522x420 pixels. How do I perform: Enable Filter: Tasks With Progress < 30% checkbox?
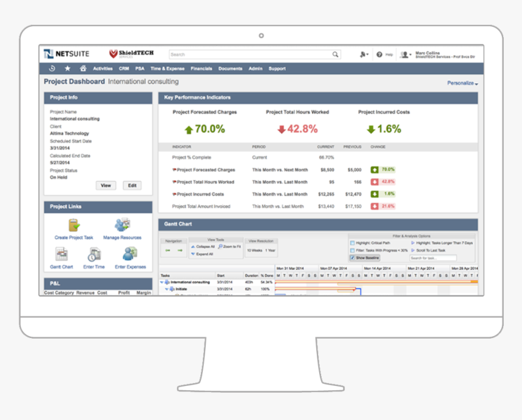click(352, 250)
